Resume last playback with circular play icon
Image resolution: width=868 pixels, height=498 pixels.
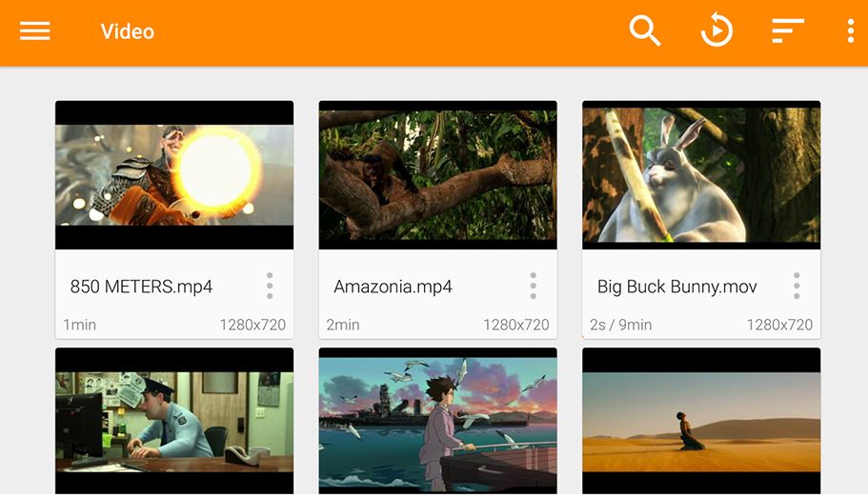tap(717, 30)
